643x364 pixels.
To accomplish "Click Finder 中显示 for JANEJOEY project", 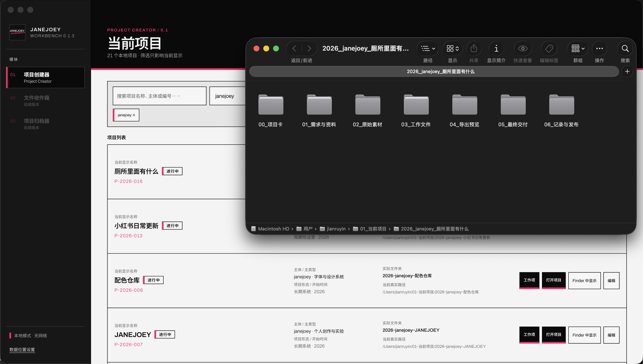I will pyautogui.click(x=584, y=335).
